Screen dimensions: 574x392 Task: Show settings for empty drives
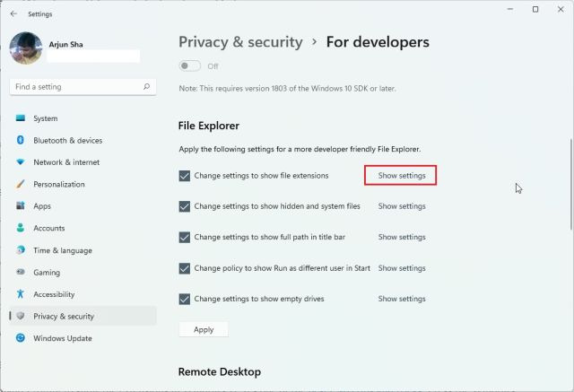pos(402,299)
